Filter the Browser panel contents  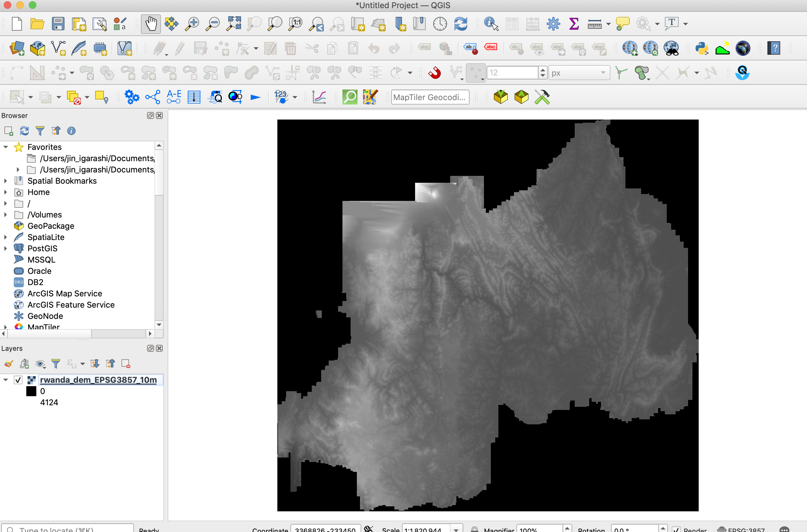[x=40, y=130]
